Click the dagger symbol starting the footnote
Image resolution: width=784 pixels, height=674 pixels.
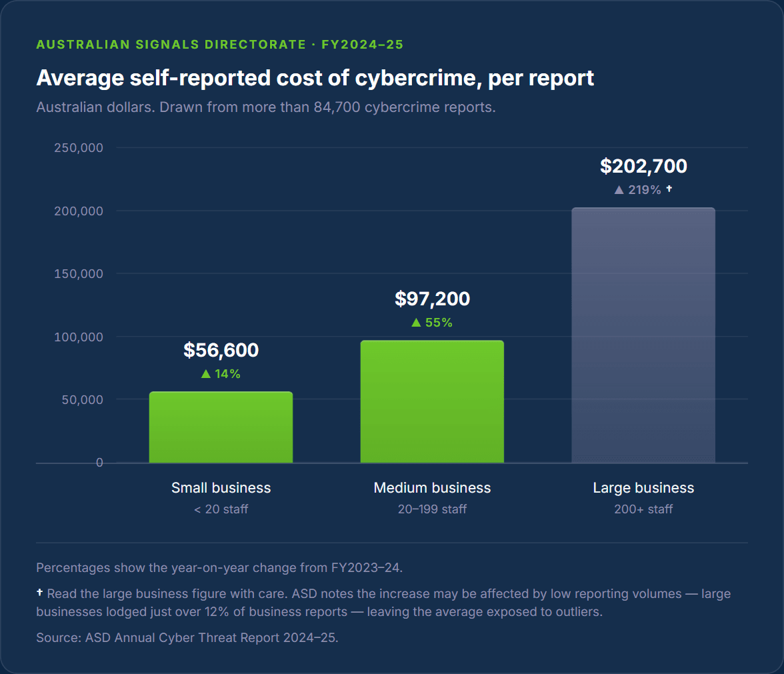[39, 592]
